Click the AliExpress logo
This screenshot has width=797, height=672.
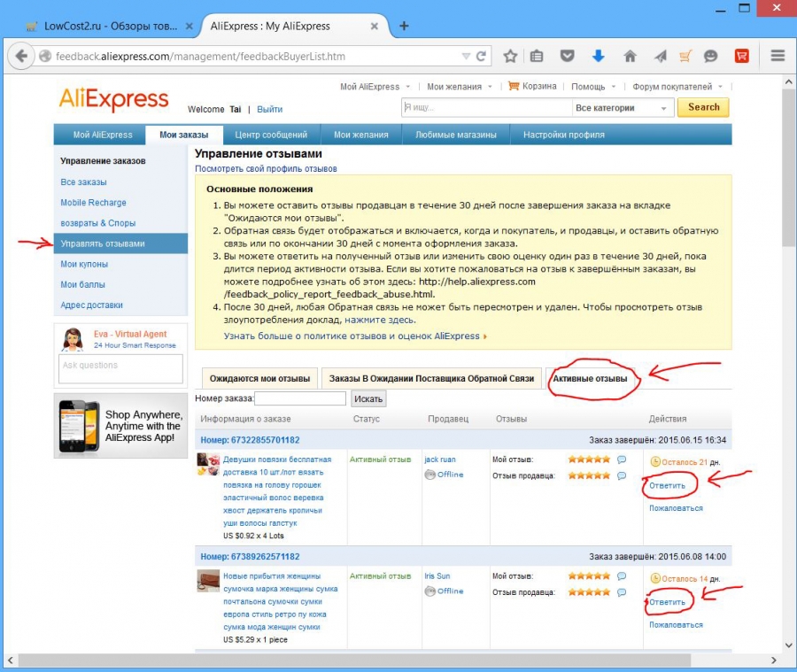(x=113, y=99)
